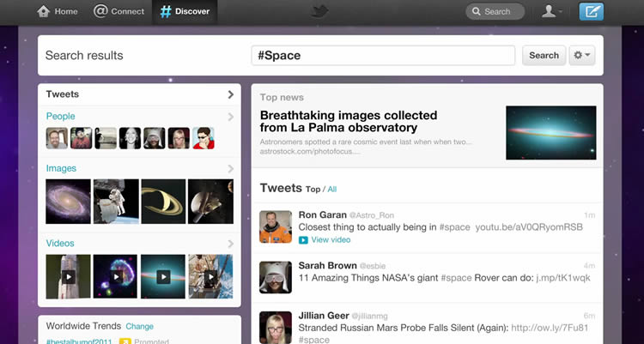Open Sarah Brown's profile picture
This screenshot has height=344, width=644.
coord(276,277)
